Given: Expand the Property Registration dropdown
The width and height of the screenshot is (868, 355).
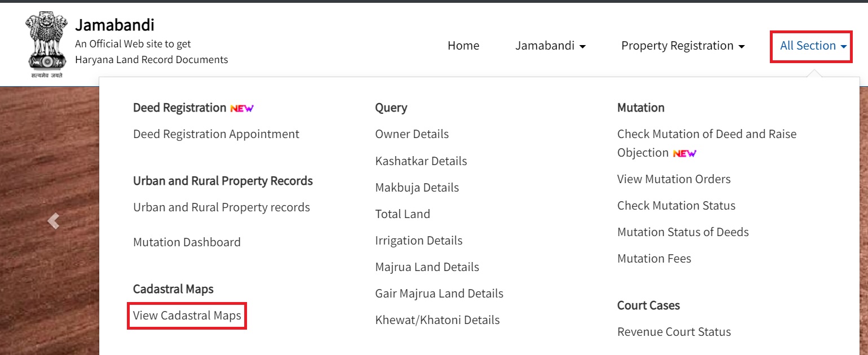Looking at the screenshot, I should (x=682, y=46).
